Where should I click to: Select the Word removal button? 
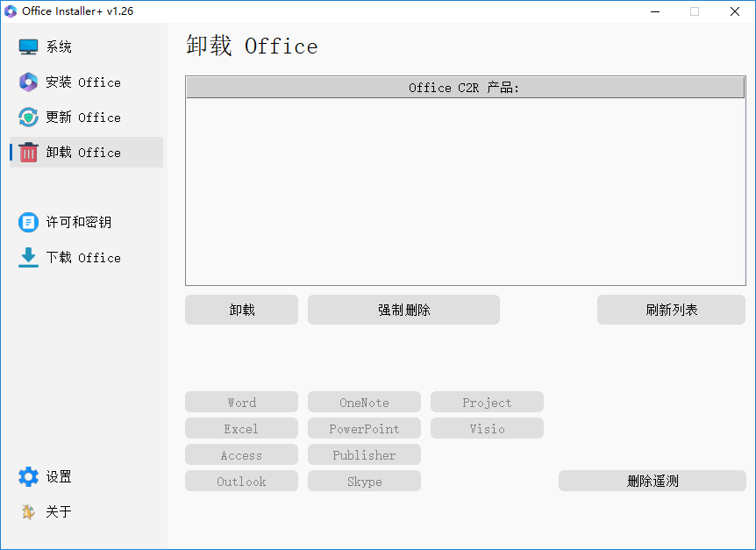pos(241,402)
